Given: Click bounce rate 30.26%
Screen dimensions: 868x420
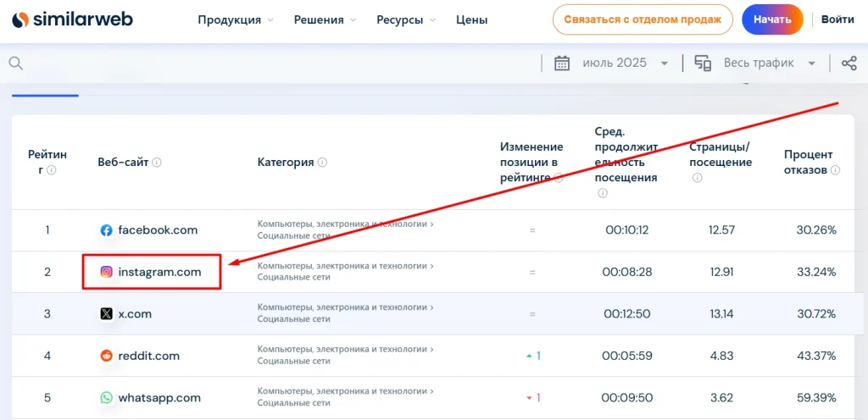Looking at the screenshot, I should (816, 230).
